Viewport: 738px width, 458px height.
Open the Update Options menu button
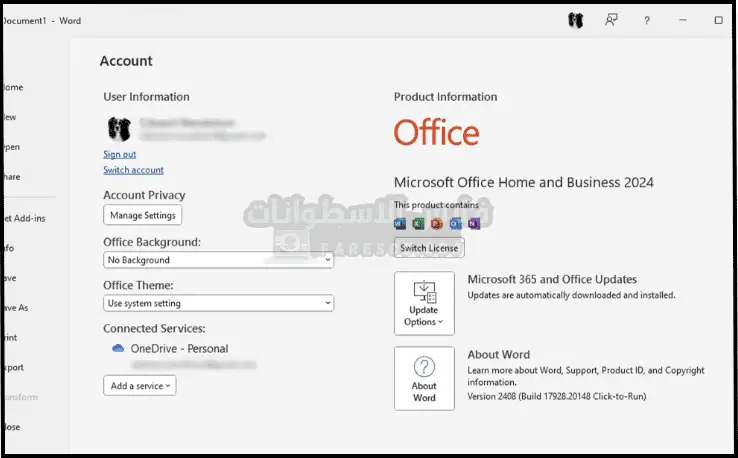click(424, 303)
